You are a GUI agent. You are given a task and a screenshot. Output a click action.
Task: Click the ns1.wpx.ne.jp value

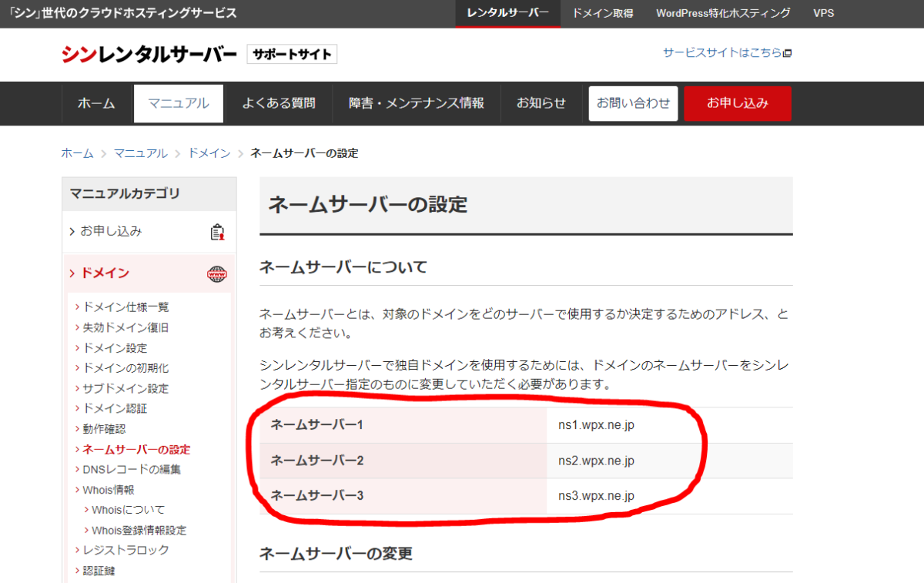[x=596, y=425]
